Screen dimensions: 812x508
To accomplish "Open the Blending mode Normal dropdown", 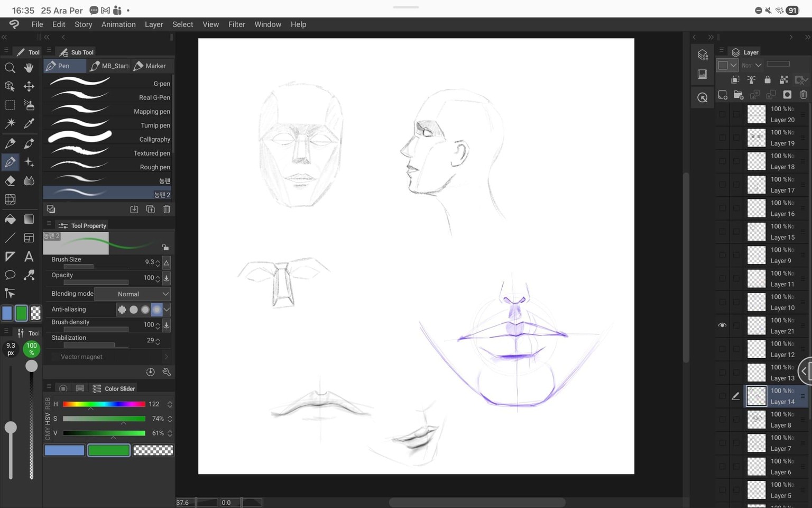I will coord(133,294).
